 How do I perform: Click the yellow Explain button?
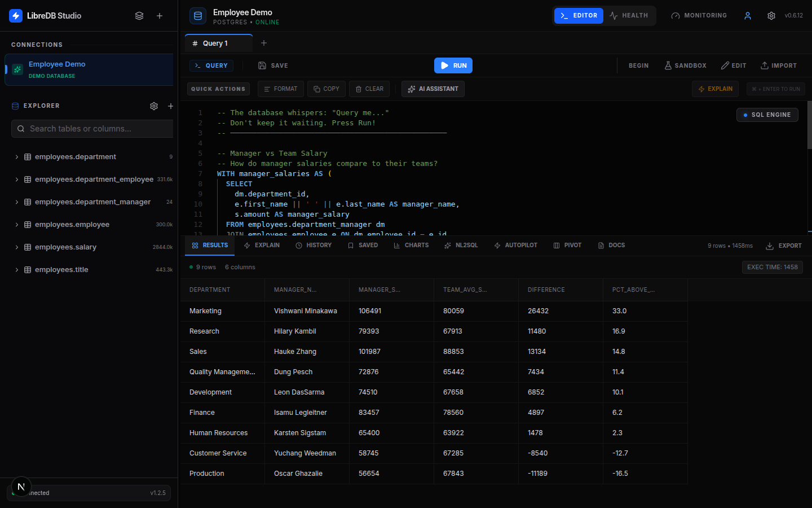click(715, 89)
